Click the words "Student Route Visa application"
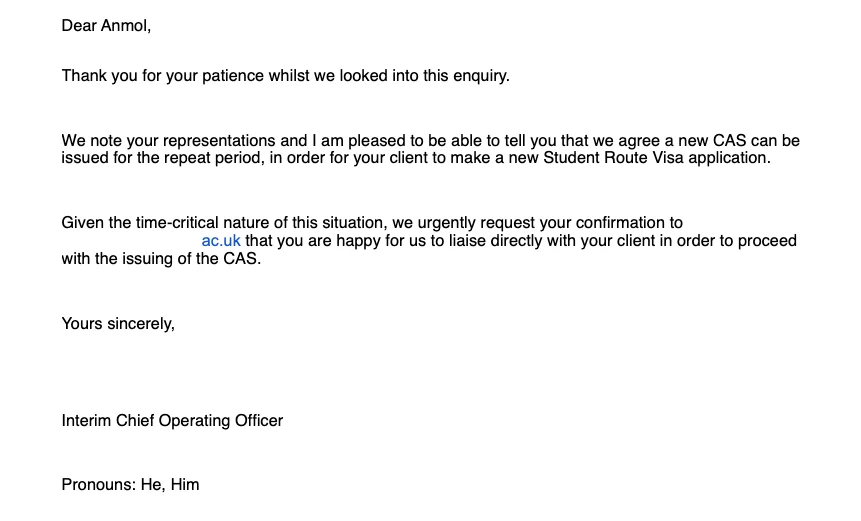The height and width of the screenshot is (521, 861). point(655,158)
